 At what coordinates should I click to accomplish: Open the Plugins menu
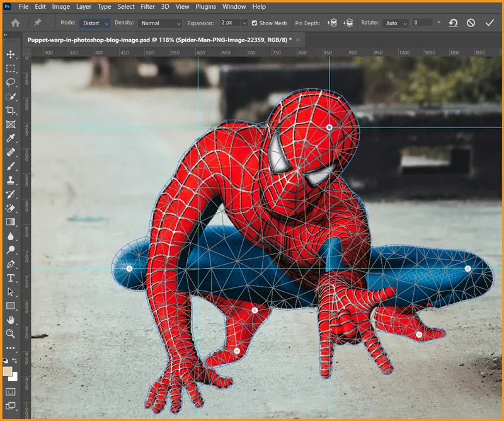coord(207,7)
